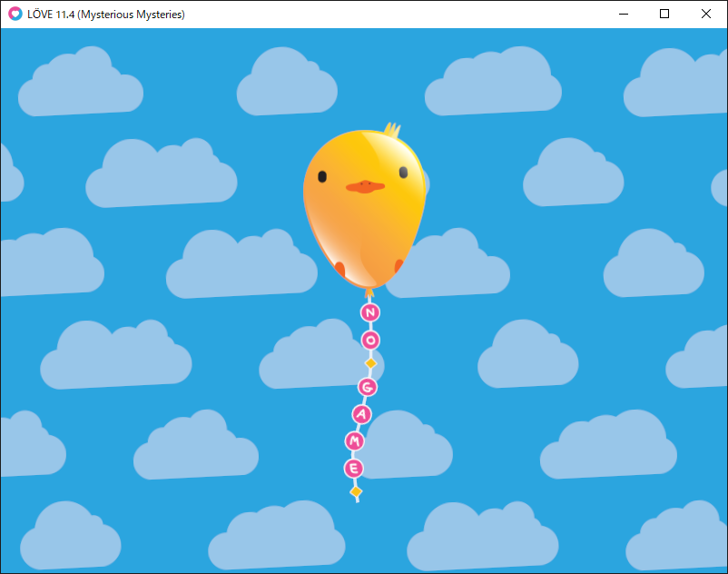Click the duck balloon's orange beak

coord(364,186)
